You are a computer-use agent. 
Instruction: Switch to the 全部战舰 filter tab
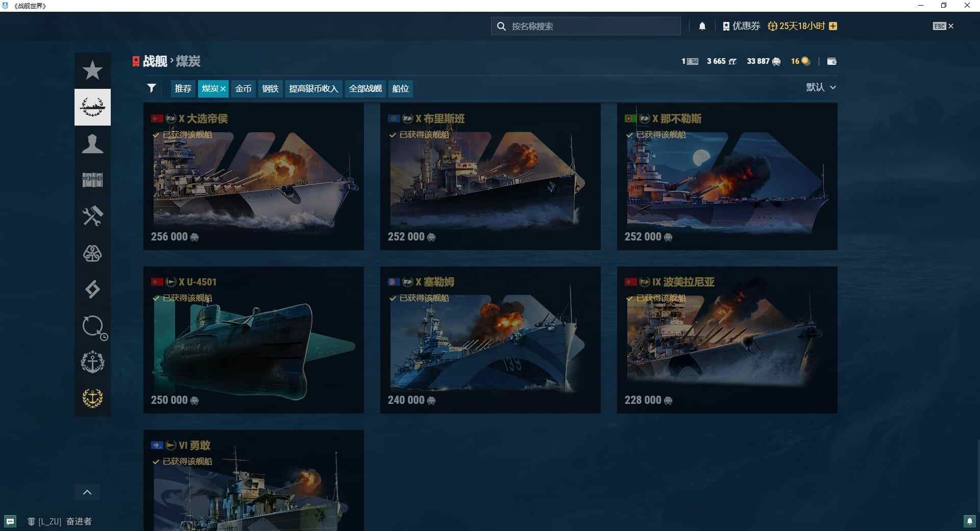coord(365,88)
